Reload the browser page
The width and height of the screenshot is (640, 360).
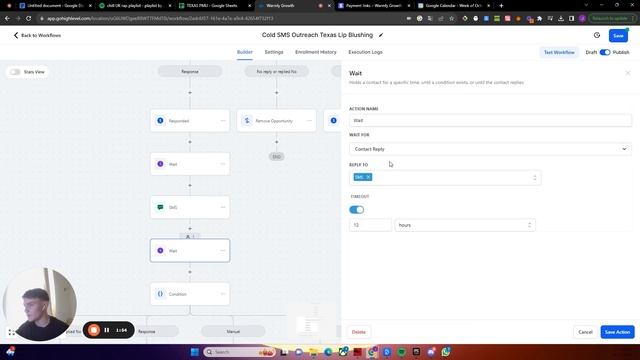(x=29, y=18)
